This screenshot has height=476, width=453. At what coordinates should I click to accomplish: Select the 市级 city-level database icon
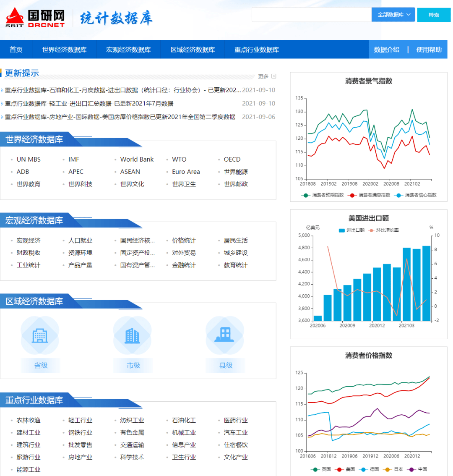(133, 335)
